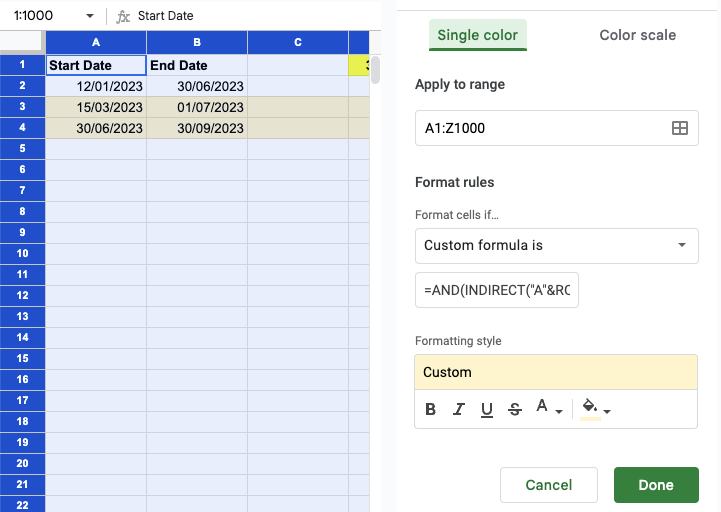721x512 pixels.
Task: Click the fx function icon
Action: coord(123,17)
